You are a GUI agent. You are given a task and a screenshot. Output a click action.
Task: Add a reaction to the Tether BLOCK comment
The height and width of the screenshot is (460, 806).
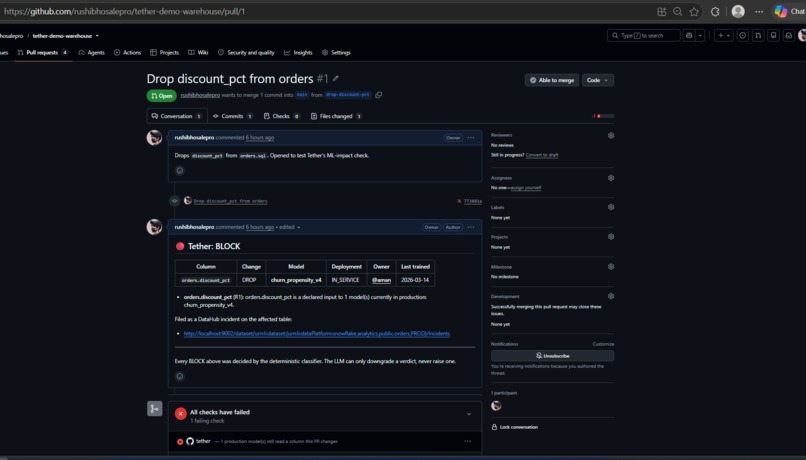coord(179,376)
